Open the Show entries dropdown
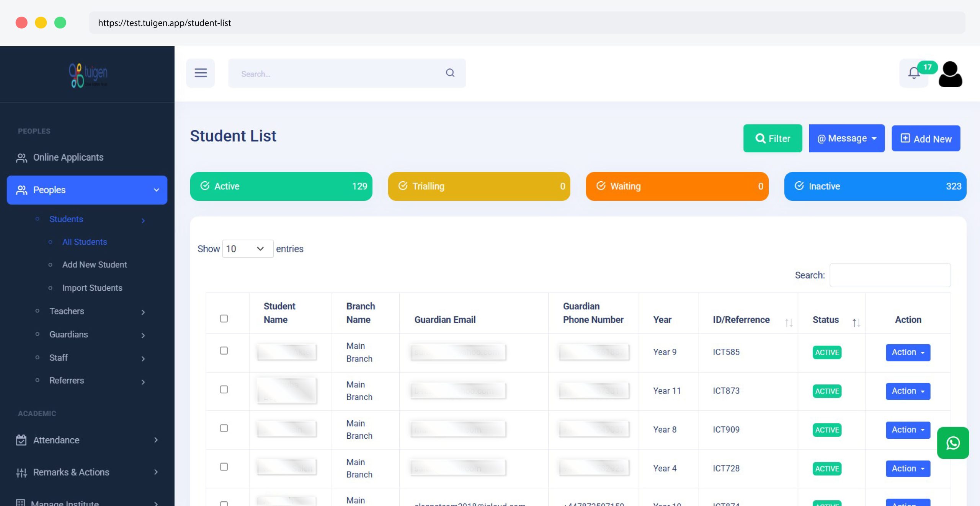The height and width of the screenshot is (506, 980). click(x=247, y=249)
